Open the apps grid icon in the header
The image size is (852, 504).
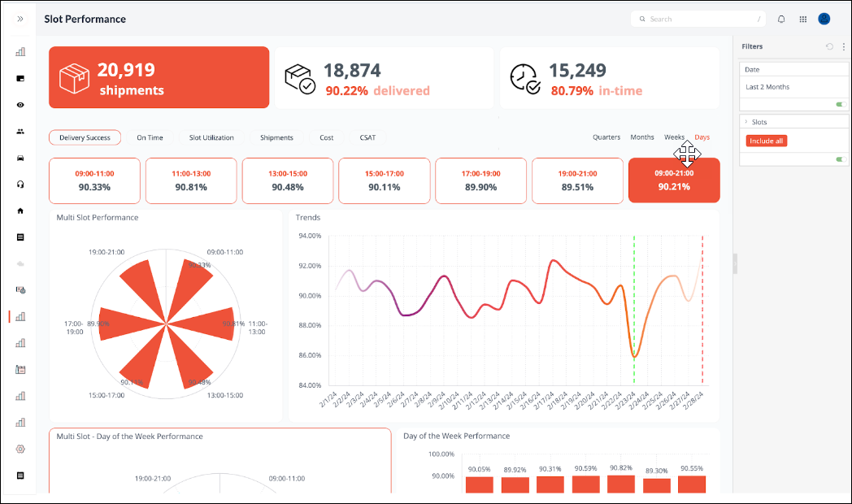click(802, 19)
